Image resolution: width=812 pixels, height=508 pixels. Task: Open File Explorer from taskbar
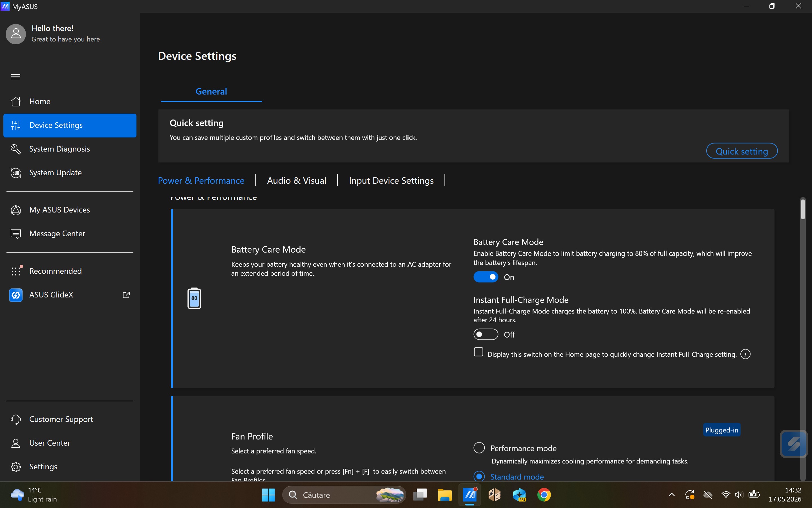click(x=445, y=495)
